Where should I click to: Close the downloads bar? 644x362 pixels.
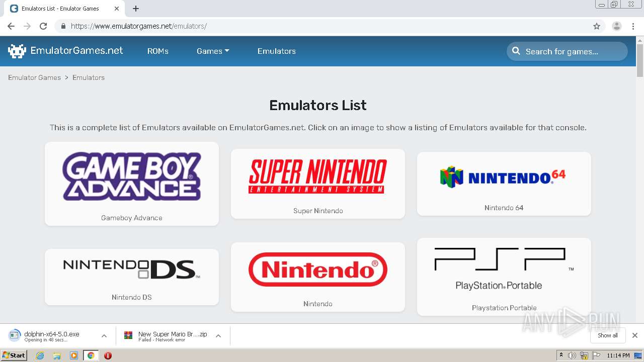click(635, 335)
